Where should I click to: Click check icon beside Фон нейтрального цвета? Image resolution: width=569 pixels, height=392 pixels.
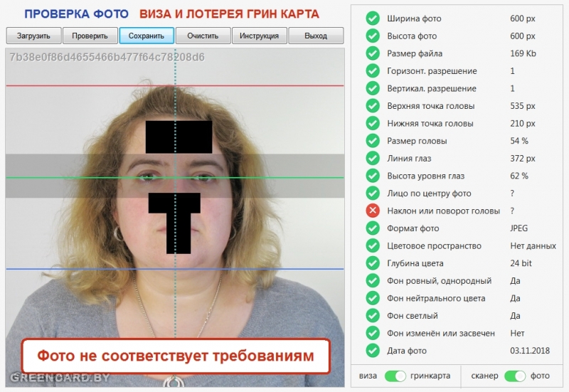(x=373, y=298)
